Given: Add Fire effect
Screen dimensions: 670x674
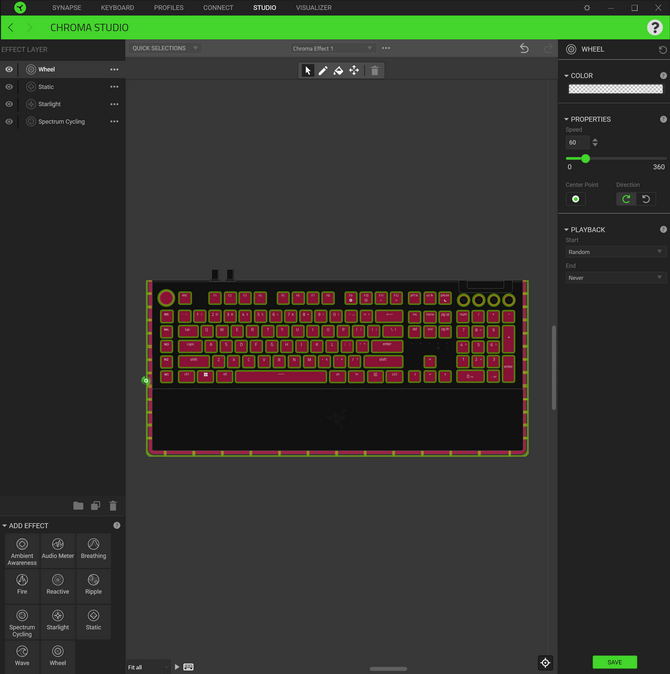Looking at the screenshot, I should 22,586.
